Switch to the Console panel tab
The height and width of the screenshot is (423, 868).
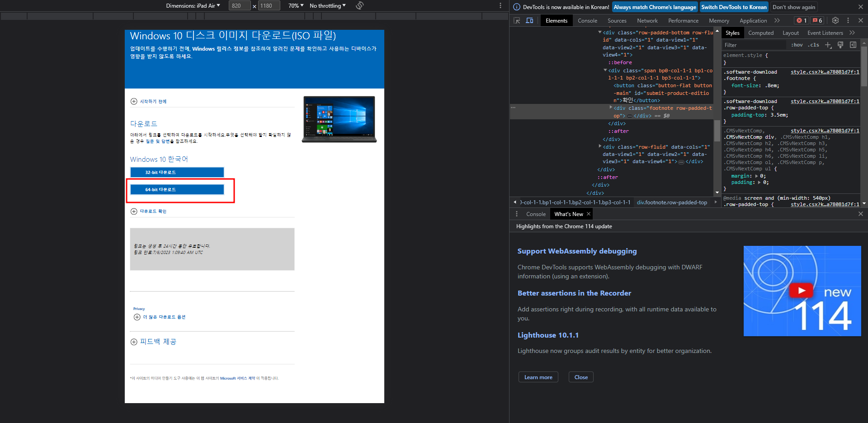[x=587, y=21]
